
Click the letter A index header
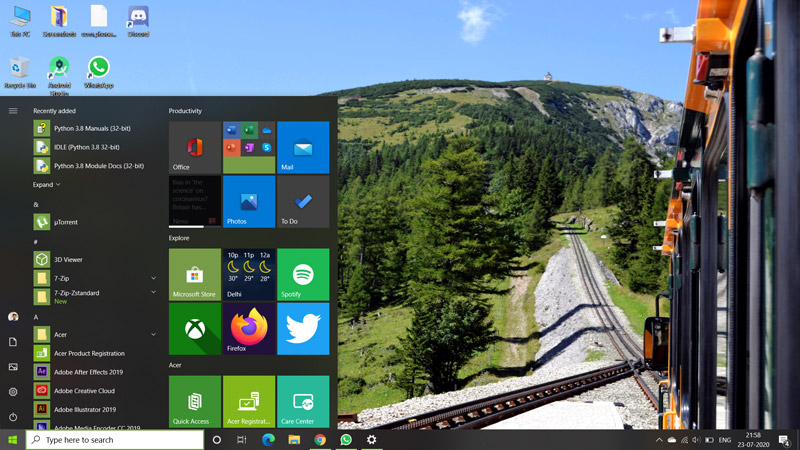pyautogui.click(x=36, y=317)
